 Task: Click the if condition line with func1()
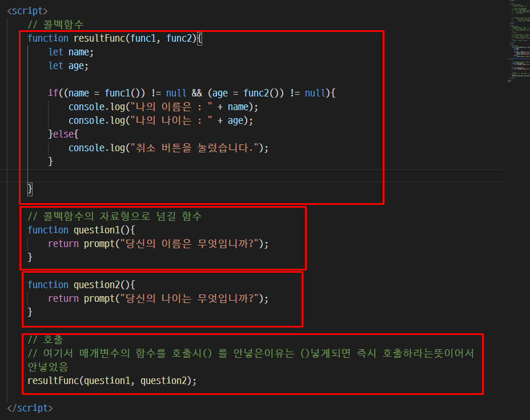[192, 93]
